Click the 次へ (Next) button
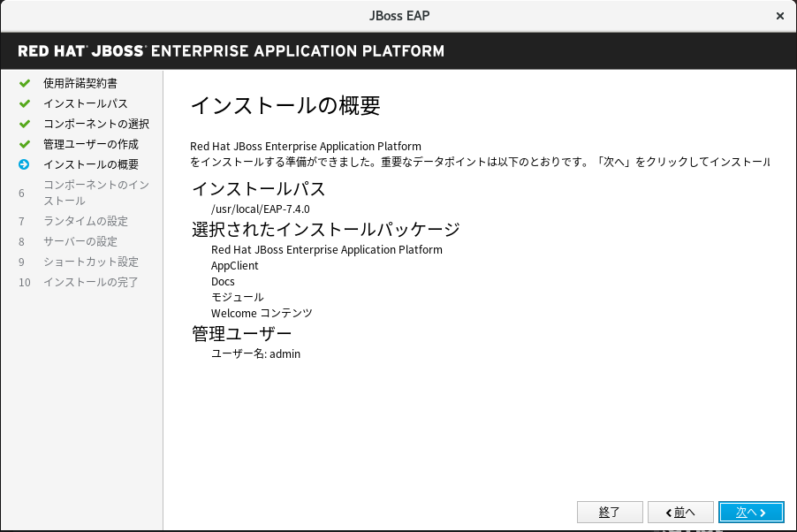This screenshot has width=797, height=532. pyautogui.click(x=751, y=513)
